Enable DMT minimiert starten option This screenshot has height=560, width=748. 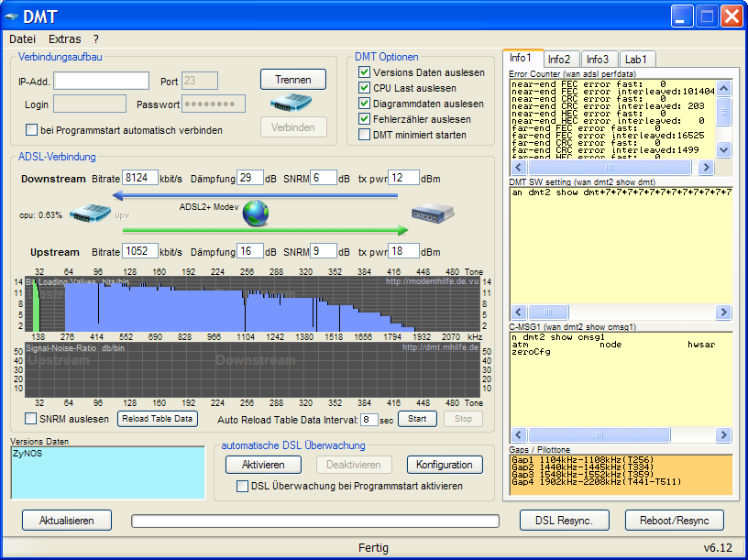click(x=364, y=135)
